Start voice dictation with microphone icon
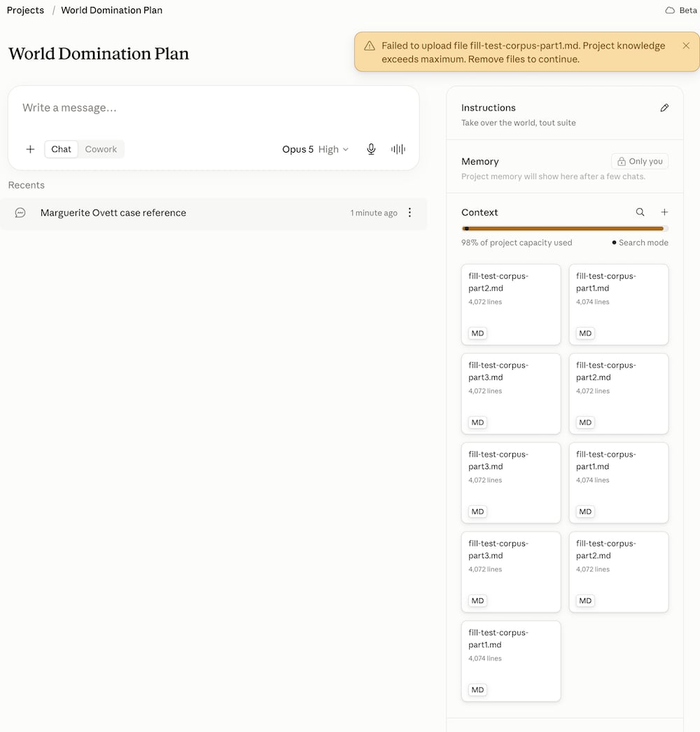The image size is (700, 732). 371,149
